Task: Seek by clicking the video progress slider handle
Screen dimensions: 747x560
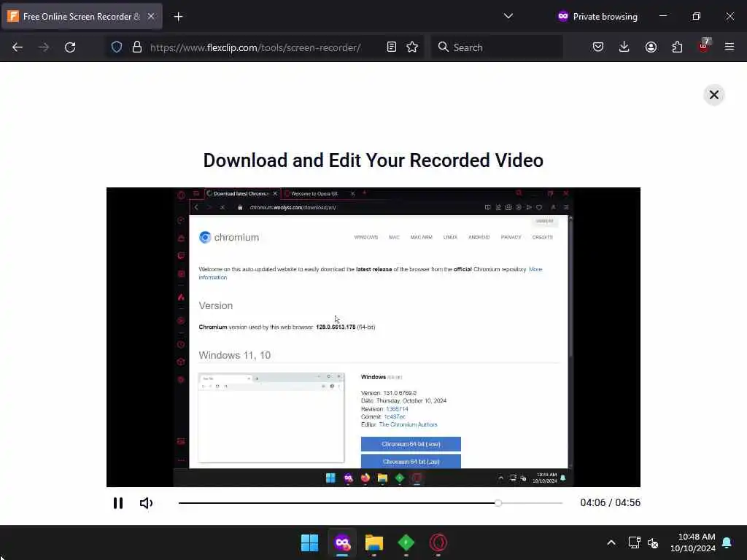Action: coord(498,503)
